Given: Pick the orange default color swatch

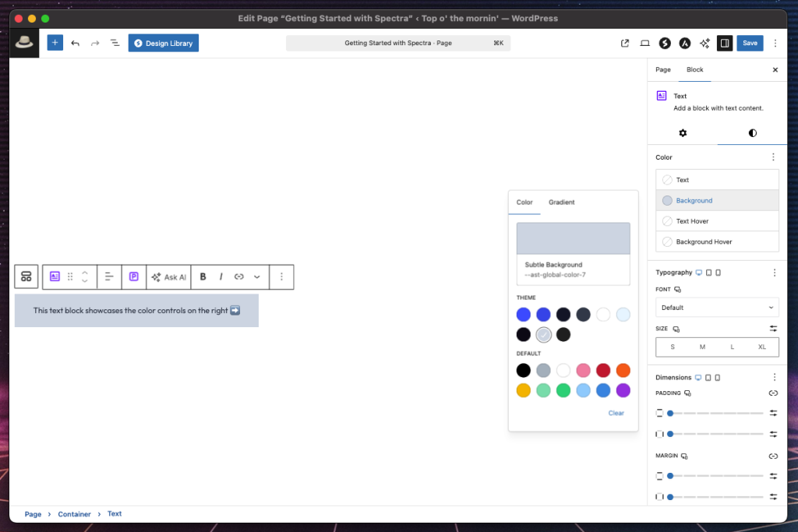Looking at the screenshot, I should pyautogui.click(x=623, y=371).
